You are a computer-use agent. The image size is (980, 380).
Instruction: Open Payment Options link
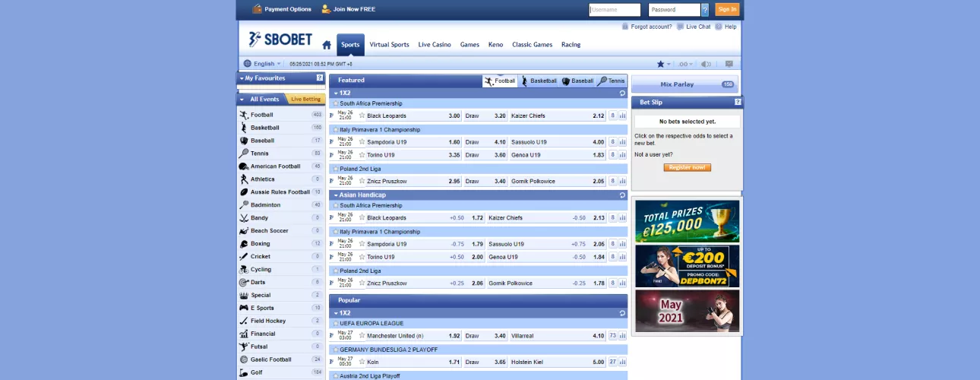(282, 9)
